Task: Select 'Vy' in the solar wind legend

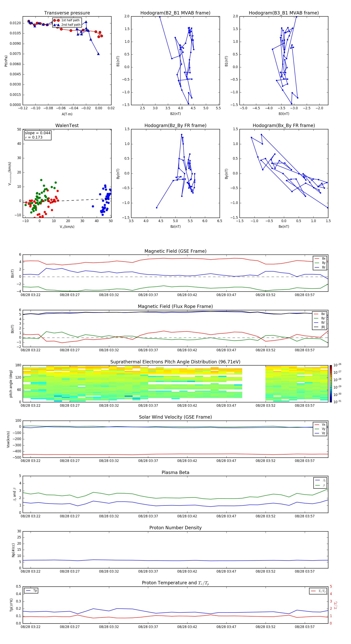Action: tap(320, 429)
